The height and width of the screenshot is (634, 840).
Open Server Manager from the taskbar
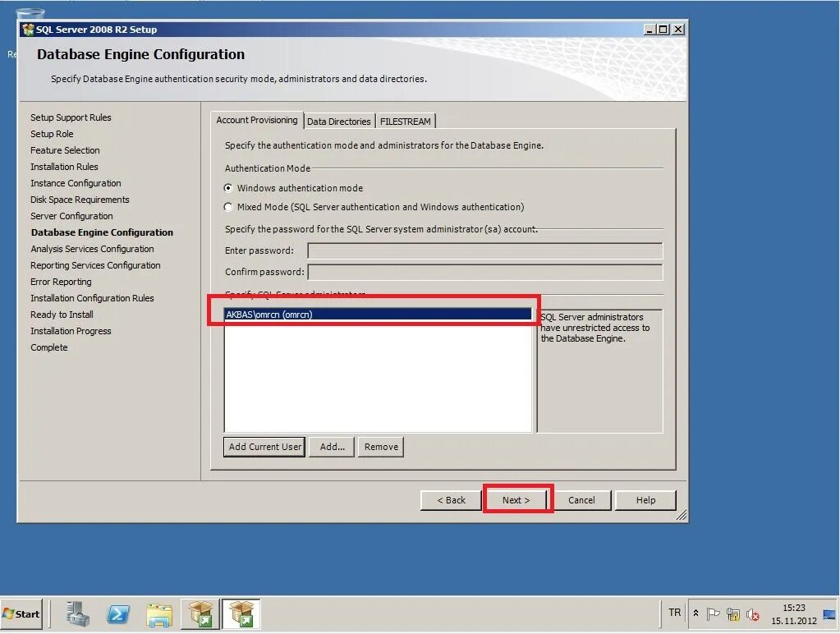78,613
